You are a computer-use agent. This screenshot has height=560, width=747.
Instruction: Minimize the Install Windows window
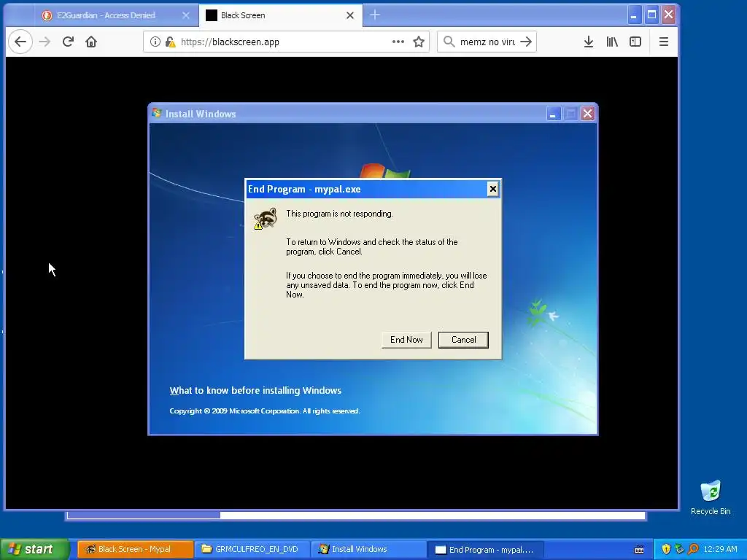click(553, 114)
